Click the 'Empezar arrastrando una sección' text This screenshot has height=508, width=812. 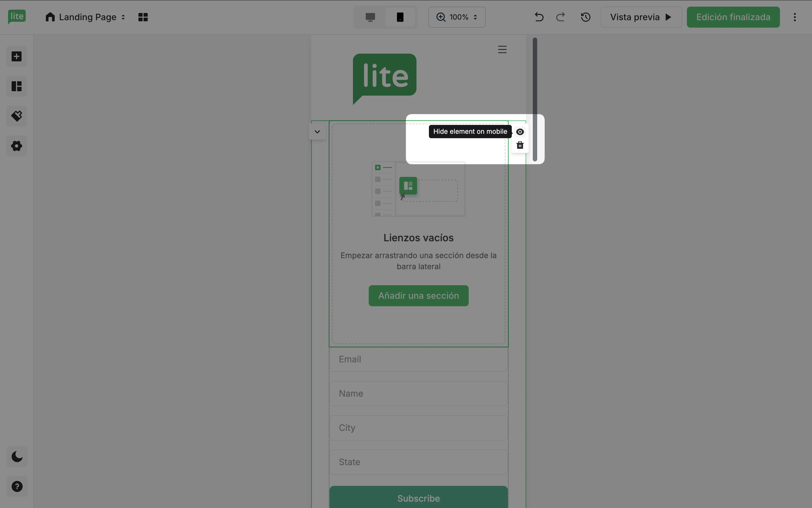[x=418, y=261]
